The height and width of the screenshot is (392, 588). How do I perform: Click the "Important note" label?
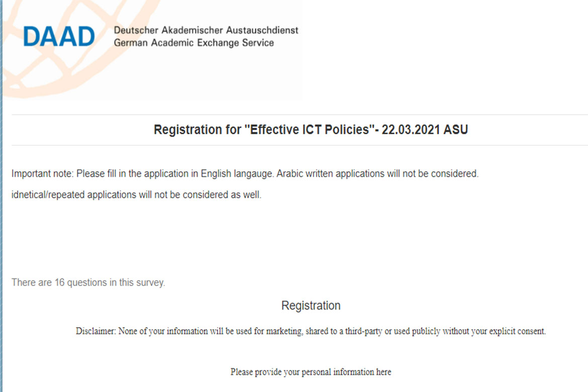[x=42, y=174]
